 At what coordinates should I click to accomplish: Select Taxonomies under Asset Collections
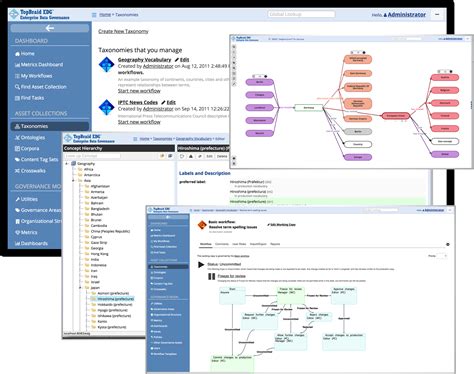[50, 126]
